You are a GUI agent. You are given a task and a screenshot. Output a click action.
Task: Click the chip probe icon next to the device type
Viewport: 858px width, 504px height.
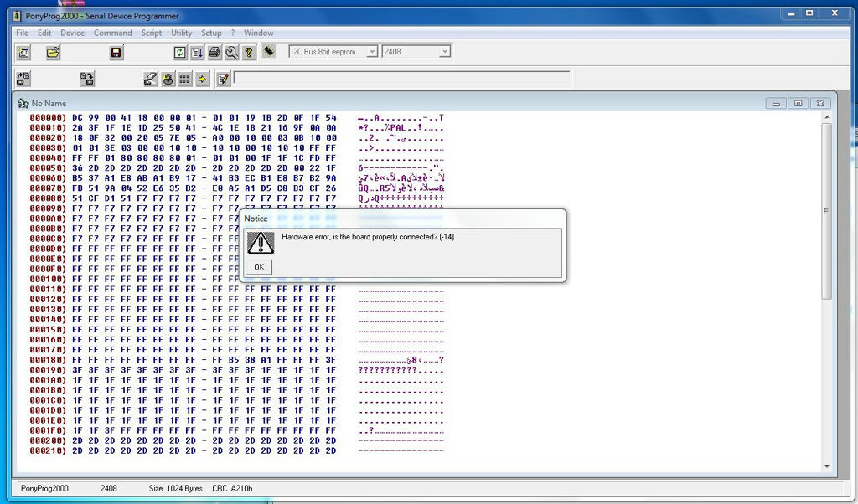pyautogui.click(x=269, y=51)
